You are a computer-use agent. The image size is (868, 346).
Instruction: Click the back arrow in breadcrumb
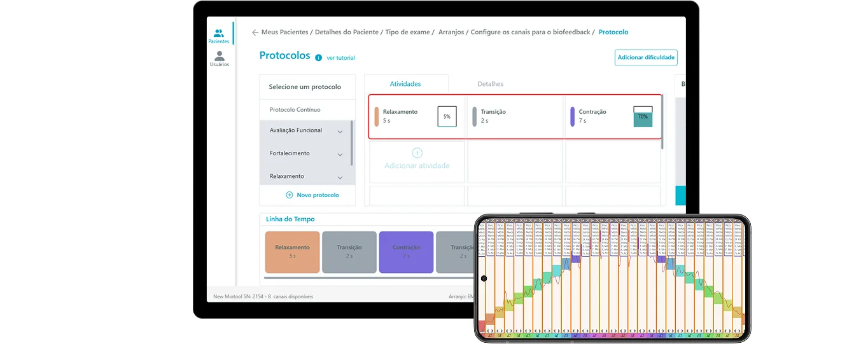coord(255,32)
